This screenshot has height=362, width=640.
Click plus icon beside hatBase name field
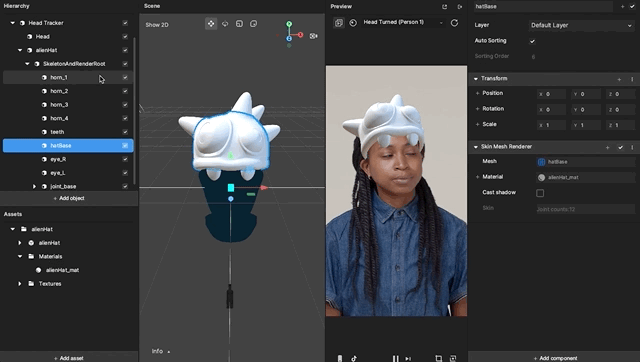click(x=622, y=7)
